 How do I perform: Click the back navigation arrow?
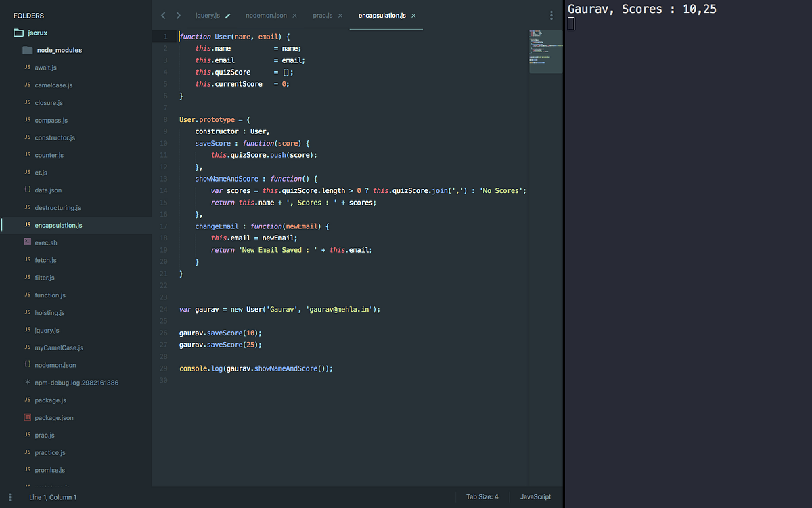pyautogui.click(x=163, y=14)
